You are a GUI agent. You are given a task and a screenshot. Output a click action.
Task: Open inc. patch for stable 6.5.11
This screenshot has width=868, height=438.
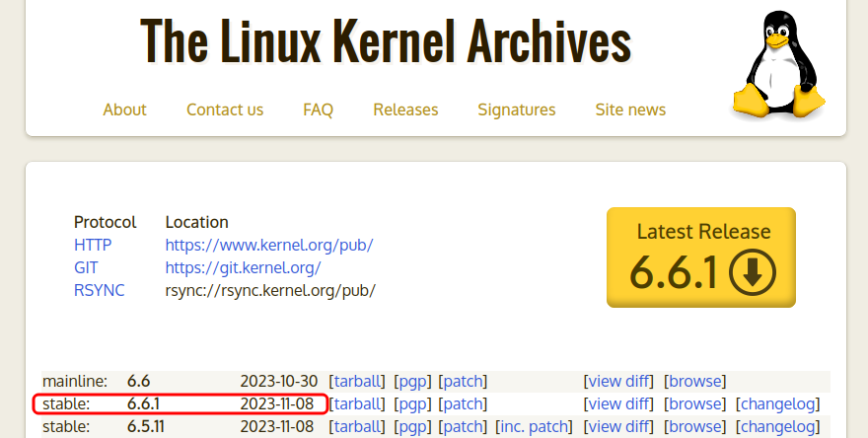[x=535, y=426]
